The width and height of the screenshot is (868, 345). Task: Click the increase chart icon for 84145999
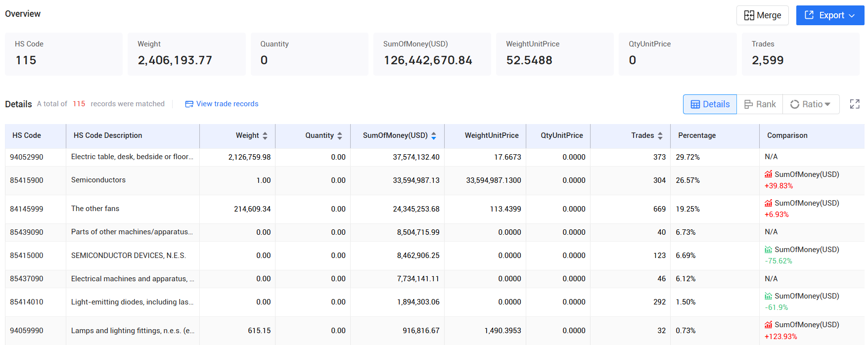[769, 203]
